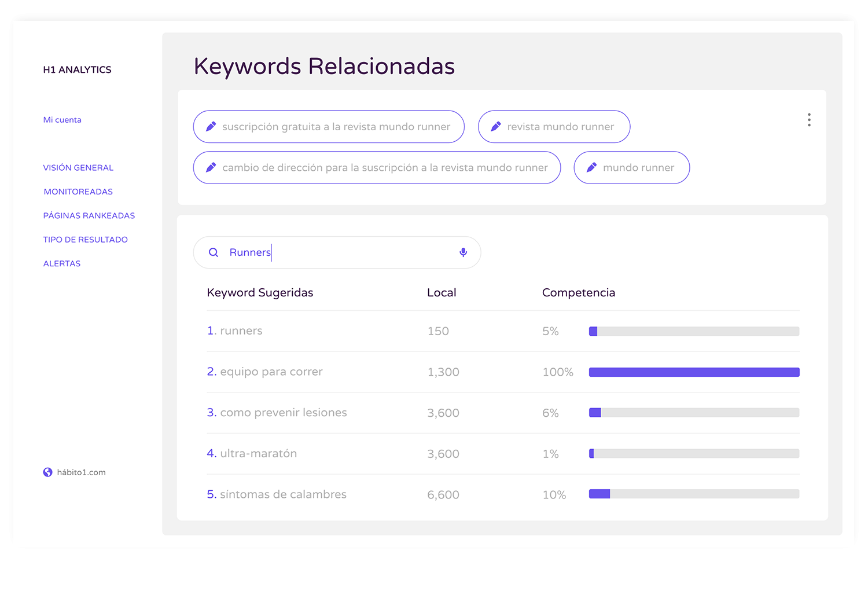Viewport: 868px width, 602px height.
Task: Click the globe icon beside hábito1.com
Action: tap(48, 472)
